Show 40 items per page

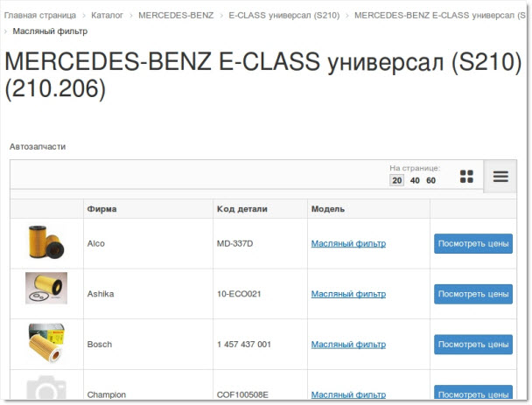415,180
